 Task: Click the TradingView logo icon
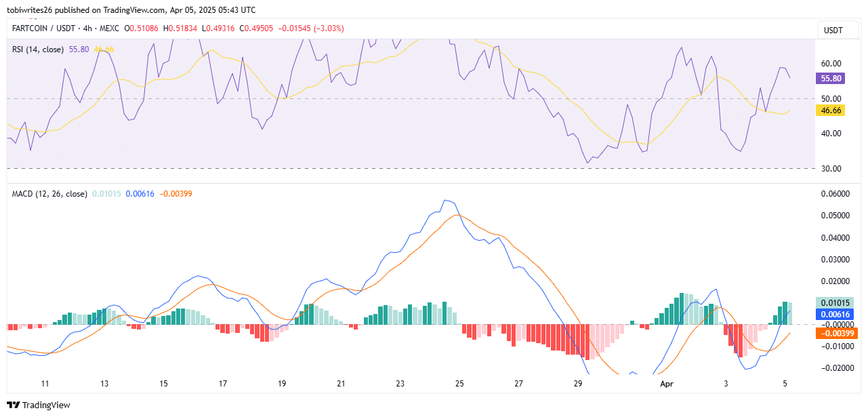click(13, 405)
